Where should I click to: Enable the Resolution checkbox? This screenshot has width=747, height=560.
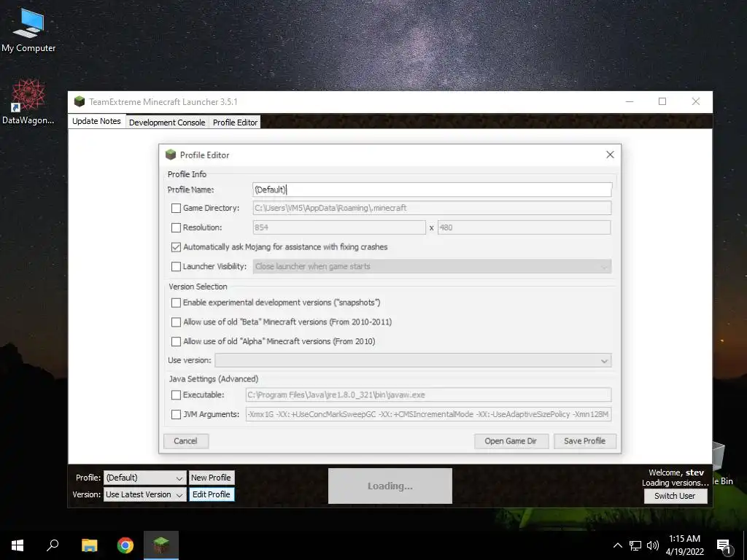[176, 227]
